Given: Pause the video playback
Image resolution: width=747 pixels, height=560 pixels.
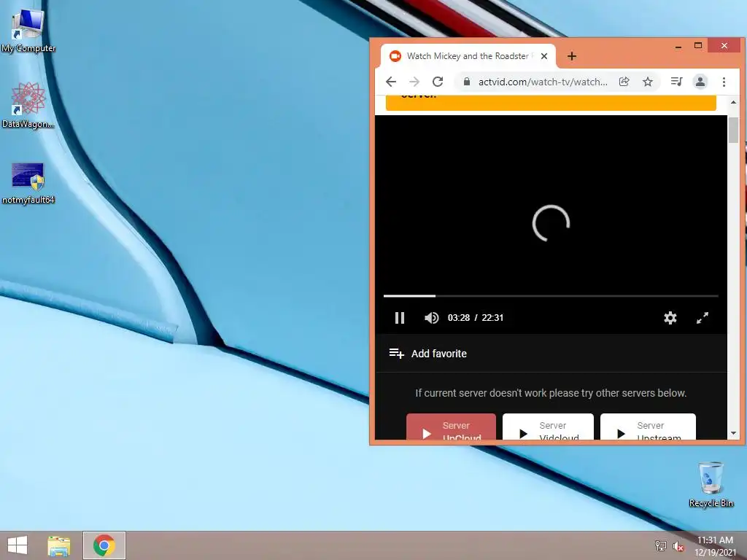Looking at the screenshot, I should (x=400, y=318).
